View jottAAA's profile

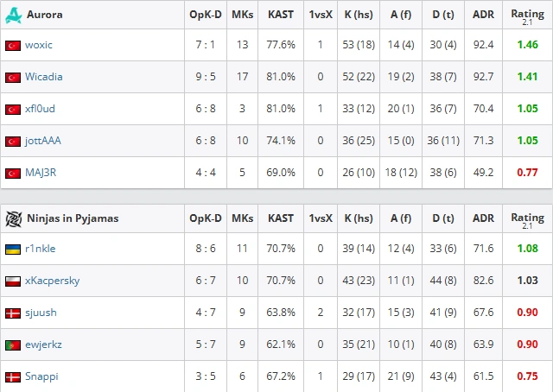[43, 140]
